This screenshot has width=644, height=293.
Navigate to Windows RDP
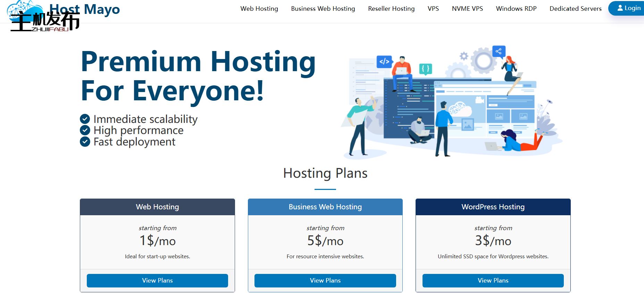click(516, 9)
